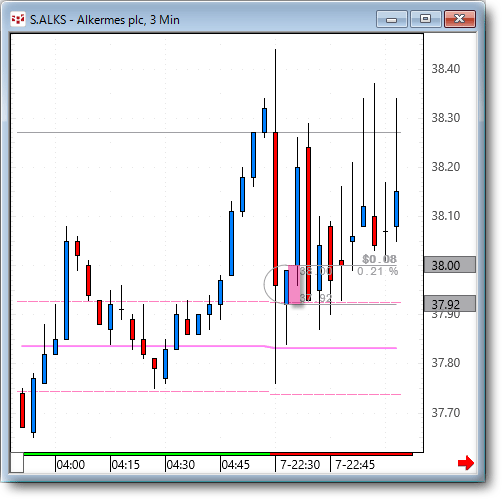This screenshot has height=500, width=503.
Task: Click the 04:30 time label
Action: pos(181,464)
